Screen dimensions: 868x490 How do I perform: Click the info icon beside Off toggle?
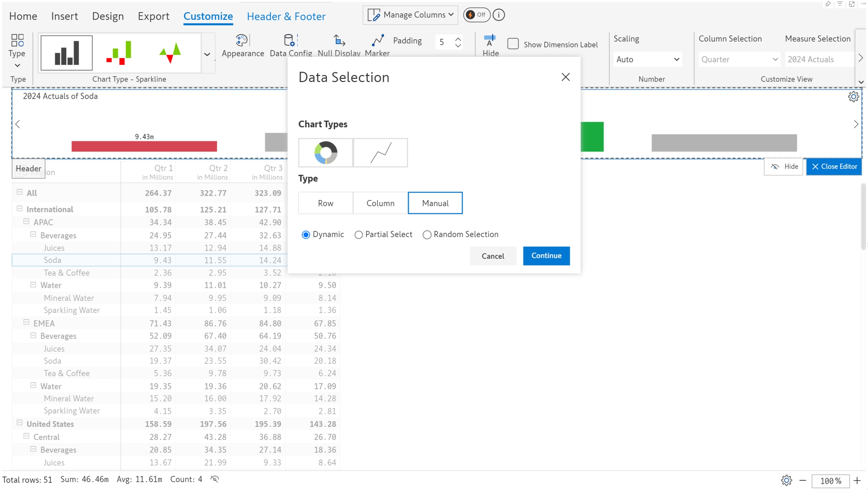click(499, 15)
